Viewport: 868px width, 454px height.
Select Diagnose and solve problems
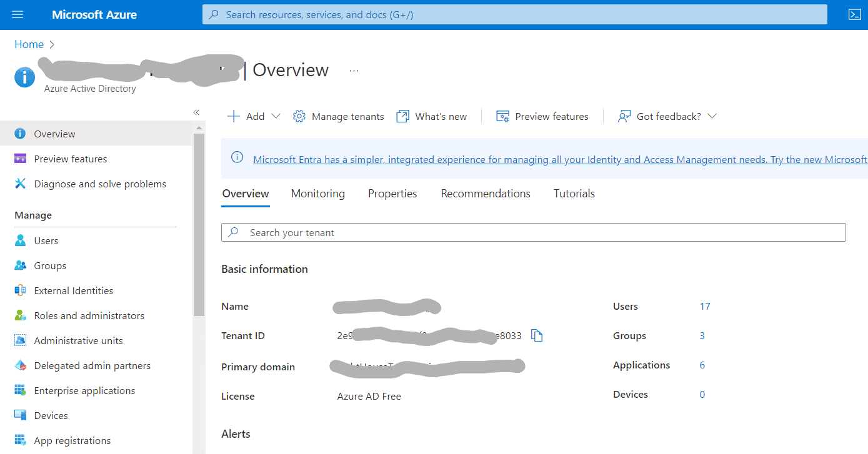100,184
